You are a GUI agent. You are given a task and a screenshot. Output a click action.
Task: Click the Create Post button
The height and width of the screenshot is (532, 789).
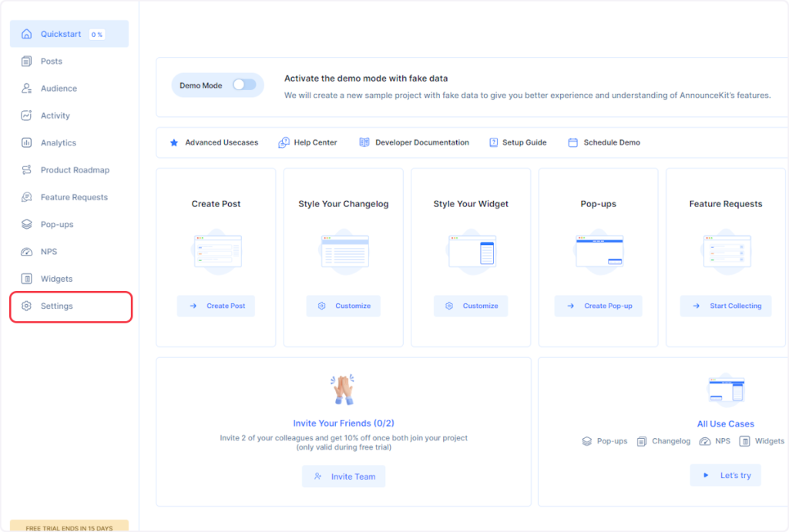click(216, 306)
